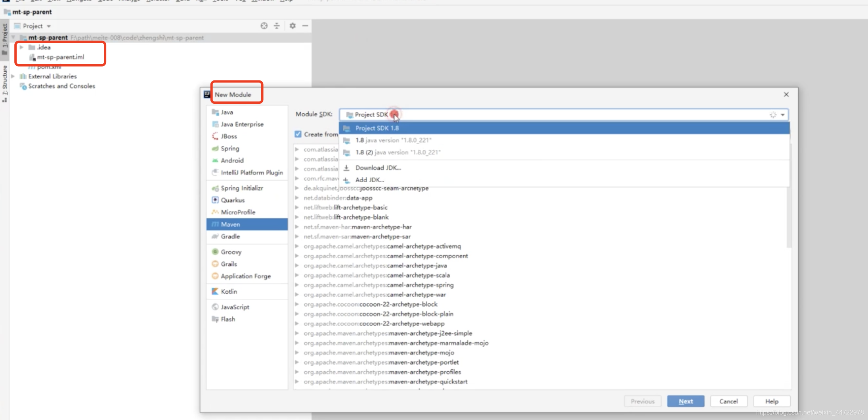This screenshot has height=420, width=868.
Task: Select maven-archetype-sar archetype
Action: 357,237
